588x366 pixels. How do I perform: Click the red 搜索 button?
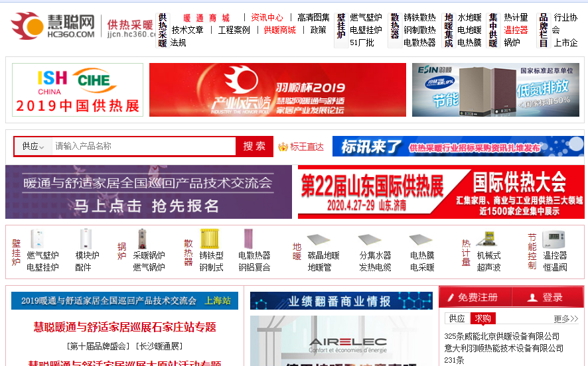click(254, 146)
